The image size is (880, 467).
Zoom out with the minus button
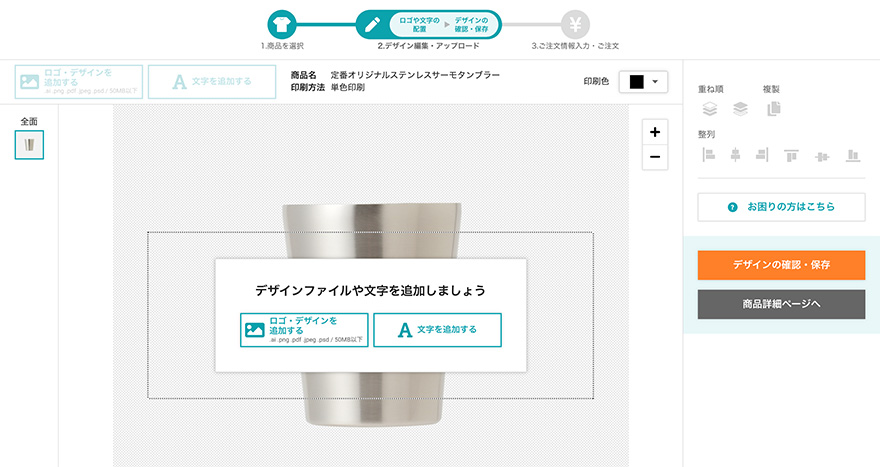655,157
